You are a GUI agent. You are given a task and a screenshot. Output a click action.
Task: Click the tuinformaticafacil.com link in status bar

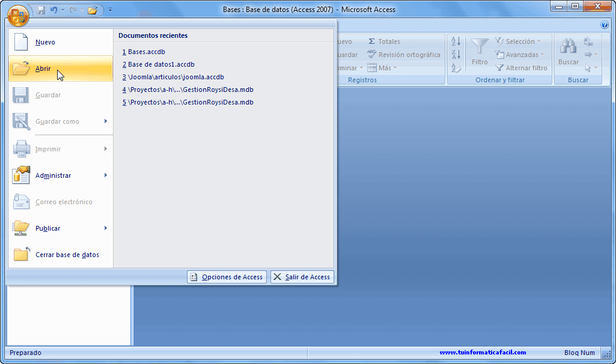pyautogui.click(x=483, y=352)
